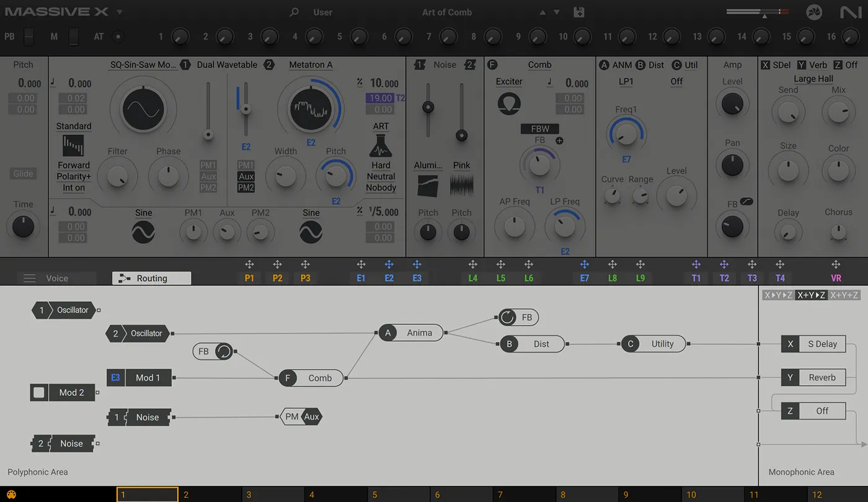Select performer slot 5 in the bottom bar
The height and width of the screenshot is (502, 868).
point(399,495)
